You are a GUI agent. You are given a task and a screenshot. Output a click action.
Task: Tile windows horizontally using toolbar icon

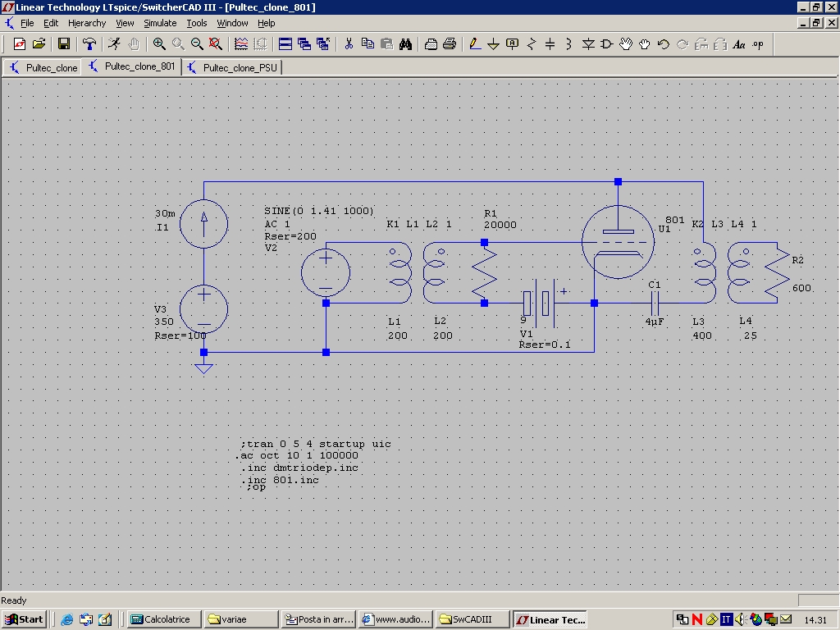pos(285,44)
